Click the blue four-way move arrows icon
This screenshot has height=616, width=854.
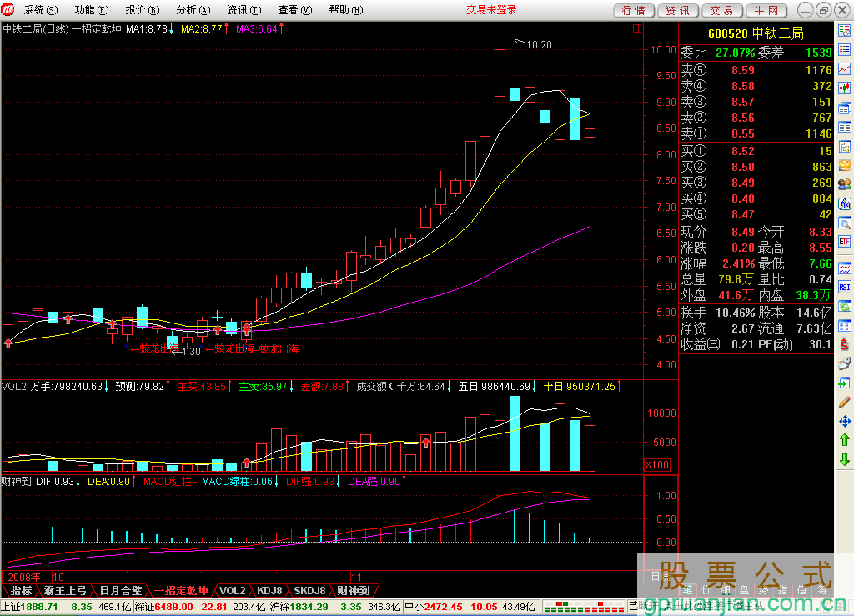[x=845, y=421]
